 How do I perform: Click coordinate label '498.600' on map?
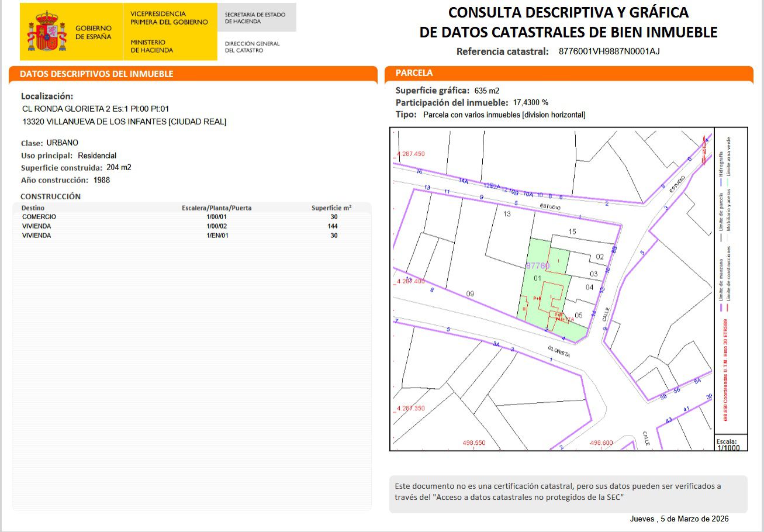pos(601,443)
